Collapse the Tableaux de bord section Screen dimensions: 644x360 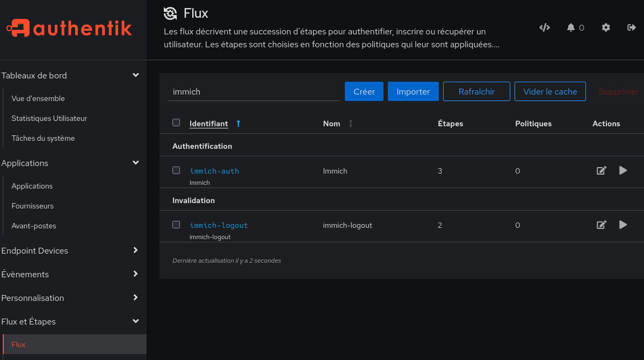coord(135,75)
